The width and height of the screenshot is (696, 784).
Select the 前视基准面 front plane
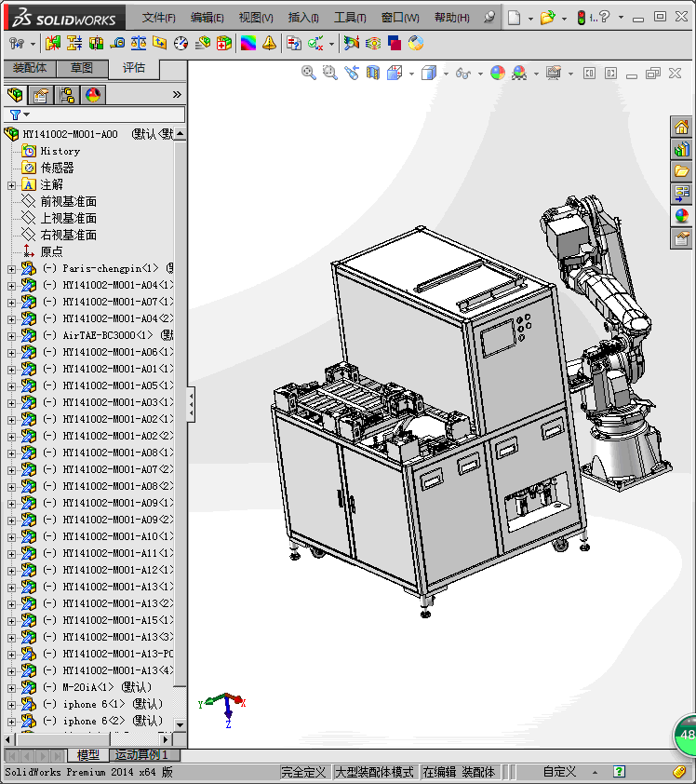click(68, 201)
